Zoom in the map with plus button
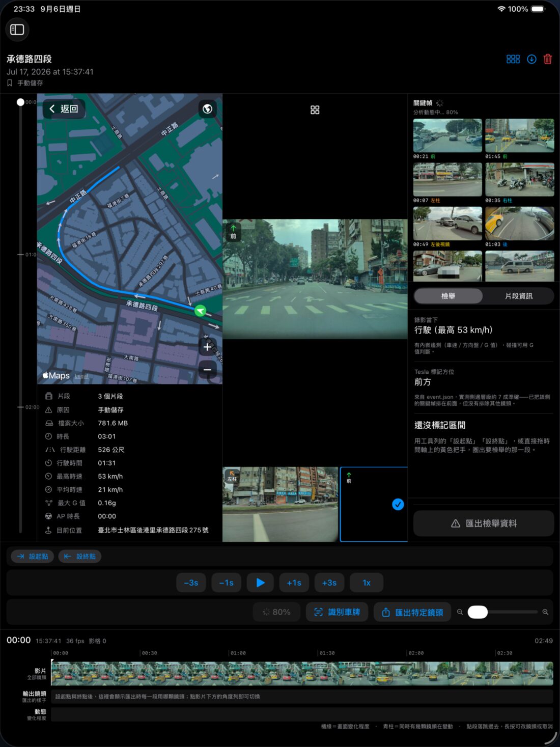This screenshot has width=560, height=747. [x=207, y=347]
